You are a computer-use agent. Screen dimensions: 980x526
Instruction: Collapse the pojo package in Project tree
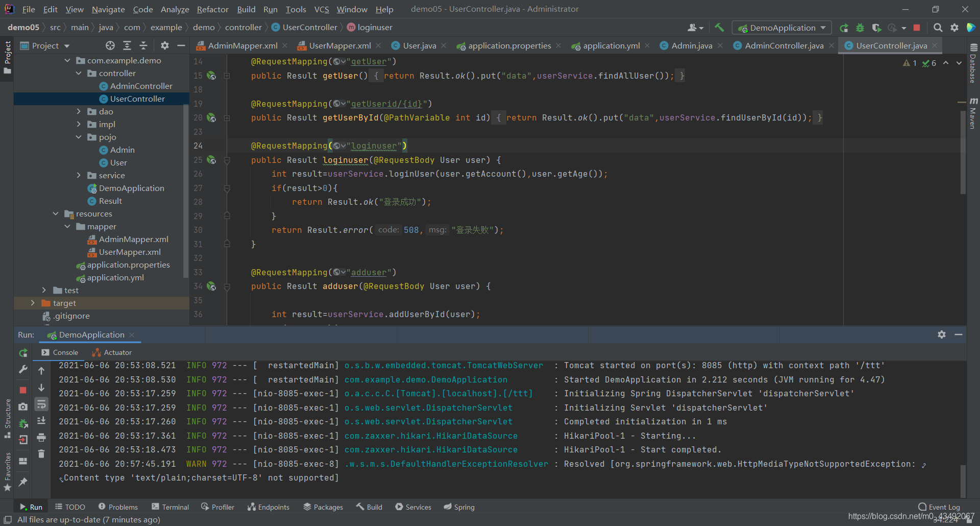pyautogui.click(x=79, y=137)
